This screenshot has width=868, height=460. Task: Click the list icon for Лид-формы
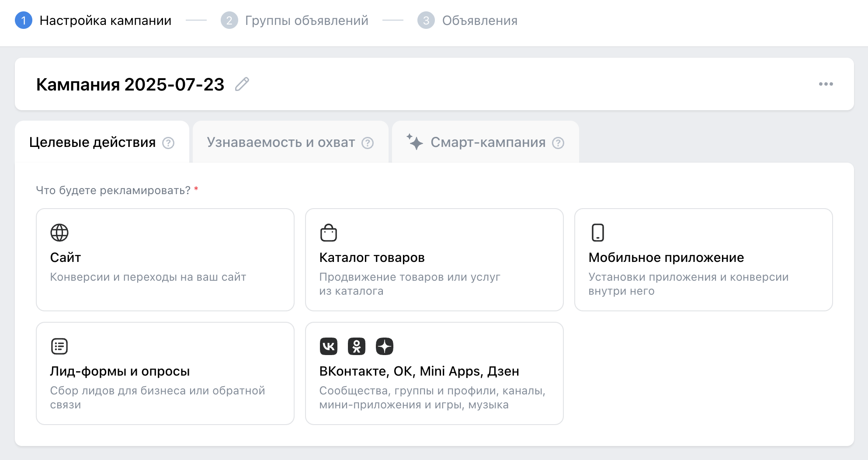59,346
